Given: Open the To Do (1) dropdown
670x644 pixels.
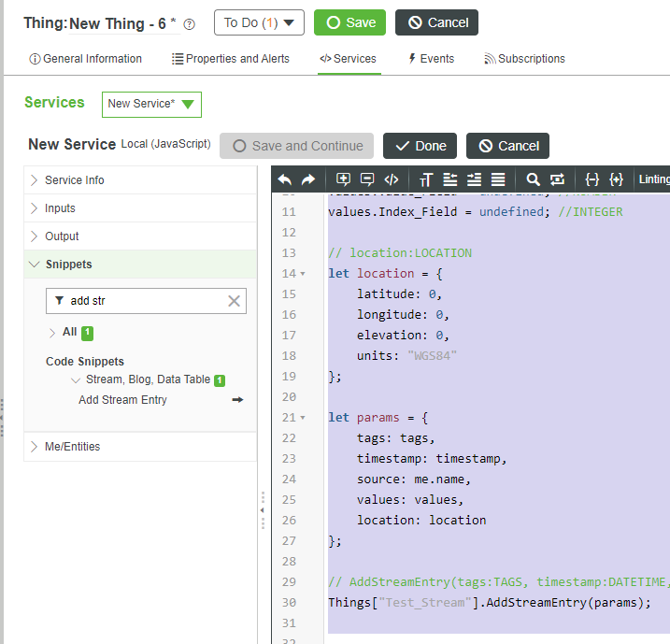Looking at the screenshot, I should point(259,22).
